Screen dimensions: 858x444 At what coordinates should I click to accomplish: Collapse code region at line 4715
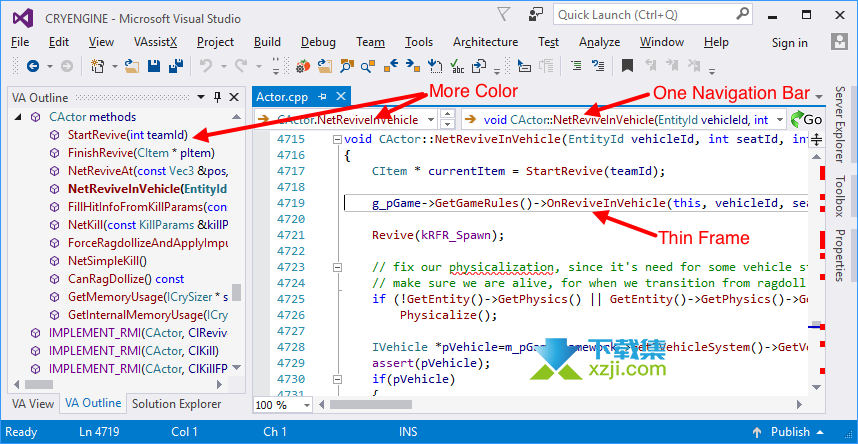338,139
